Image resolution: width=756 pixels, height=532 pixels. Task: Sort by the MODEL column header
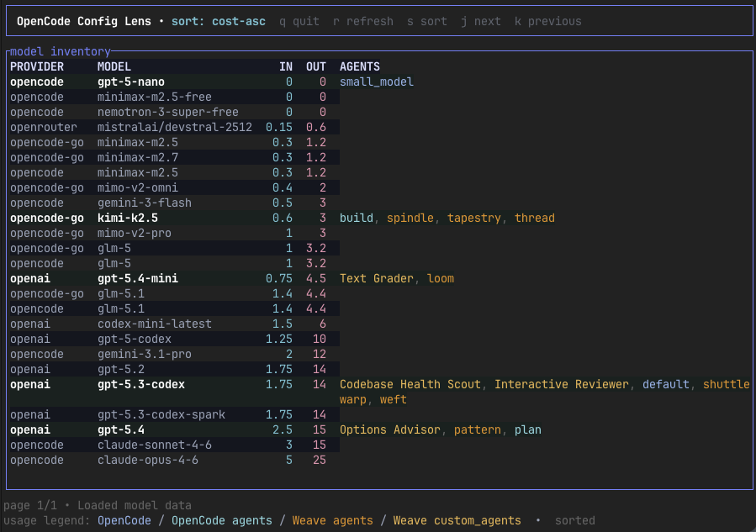pos(114,66)
